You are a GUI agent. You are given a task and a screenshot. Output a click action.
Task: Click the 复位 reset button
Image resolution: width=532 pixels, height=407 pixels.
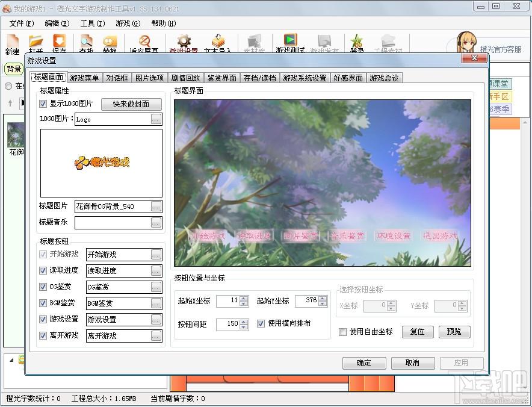418,332
